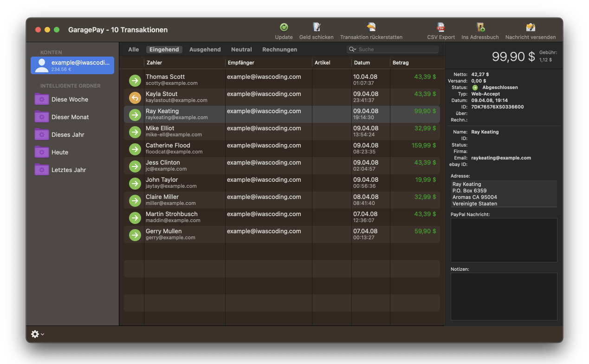589x364 pixels.
Task: Click the 99,90 $ total in details panel
Action: (514, 57)
